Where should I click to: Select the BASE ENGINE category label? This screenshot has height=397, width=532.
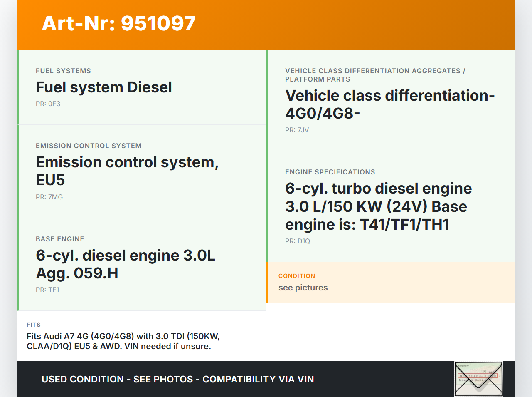click(x=60, y=239)
